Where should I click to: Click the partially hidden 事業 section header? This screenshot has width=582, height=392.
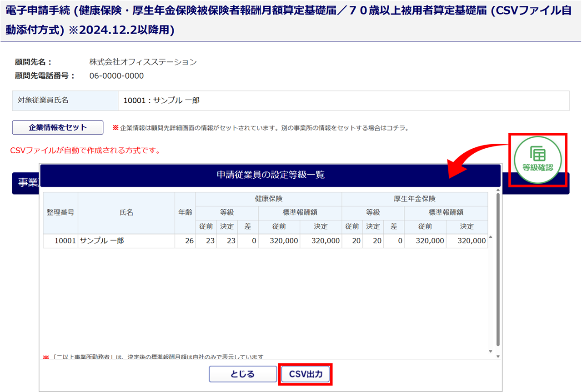[26, 182]
